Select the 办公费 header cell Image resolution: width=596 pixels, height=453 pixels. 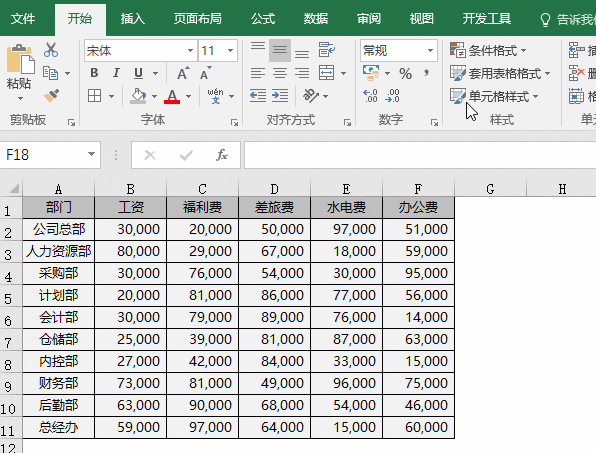[418, 207]
